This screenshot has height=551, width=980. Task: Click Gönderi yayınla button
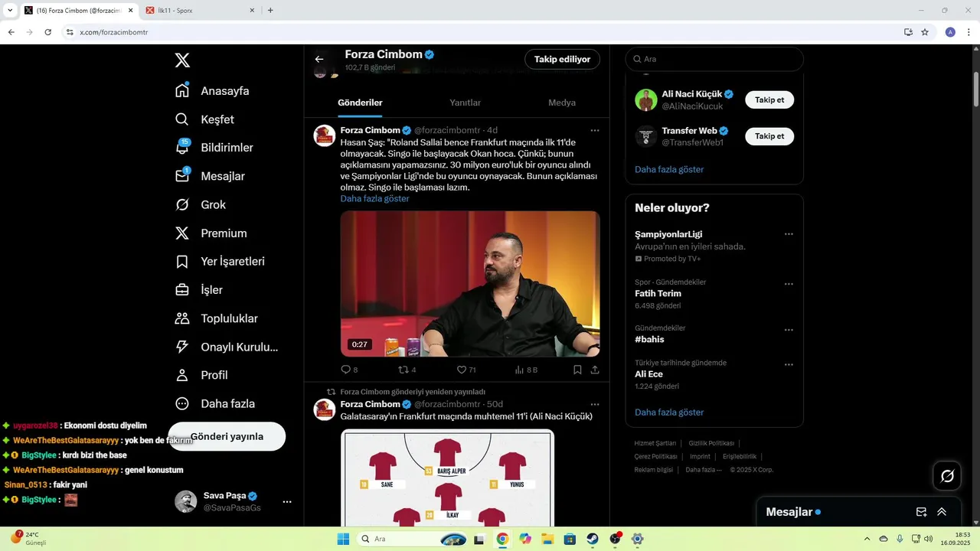(227, 436)
